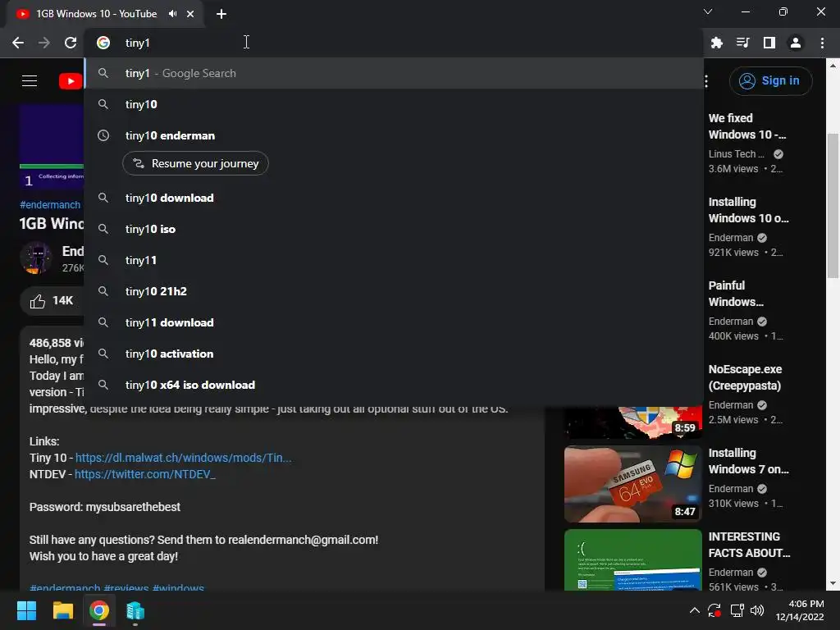Open the Enderman channel avatar
Viewport: 840px width, 630px height.
point(36,258)
